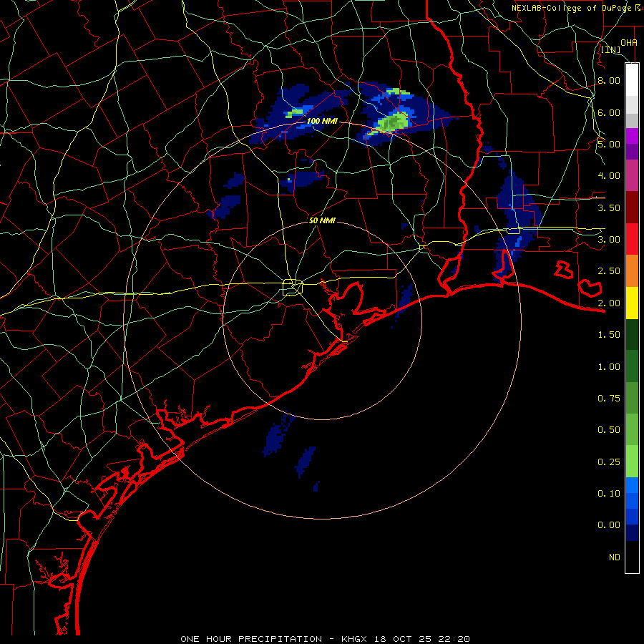Click the ND legend label
The width and height of the screenshot is (644, 644).
coord(615,557)
